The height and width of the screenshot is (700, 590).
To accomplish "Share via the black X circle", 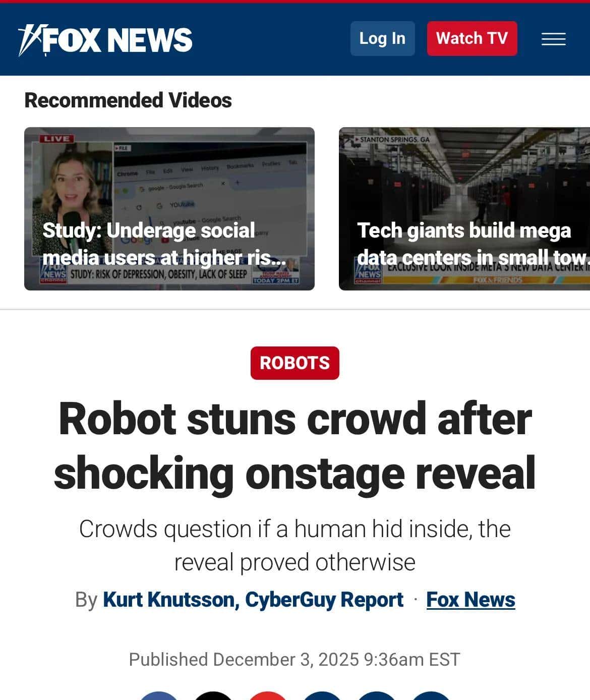I will click(213, 695).
